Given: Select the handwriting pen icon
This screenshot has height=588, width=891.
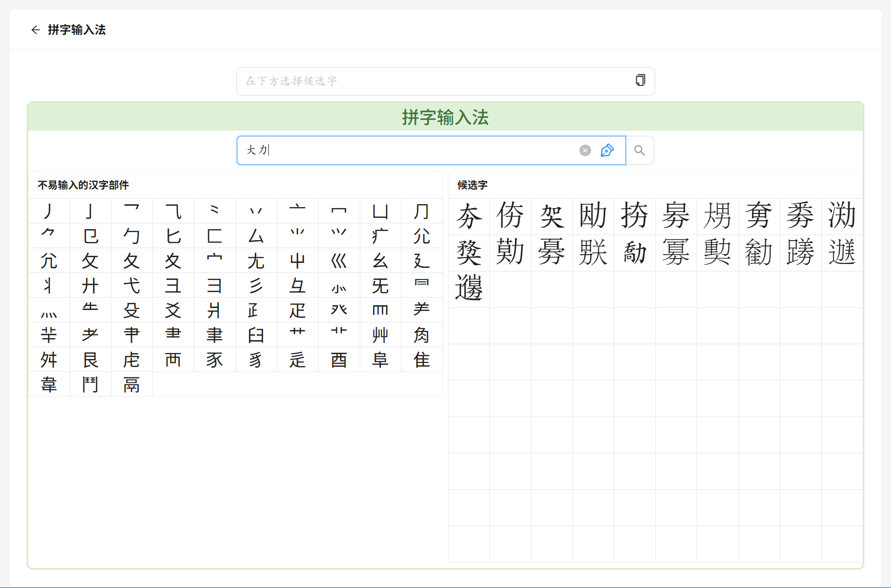Looking at the screenshot, I should (x=607, y=150).
